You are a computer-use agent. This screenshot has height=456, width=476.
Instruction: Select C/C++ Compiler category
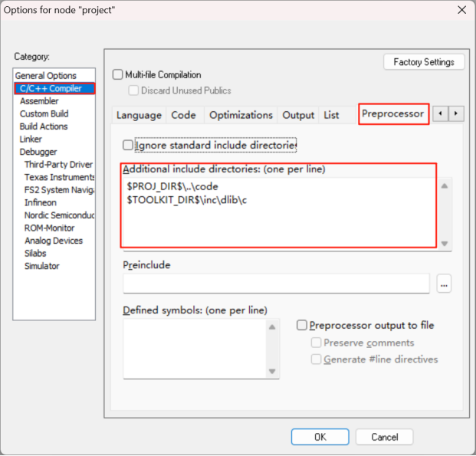tap(54, 88)
